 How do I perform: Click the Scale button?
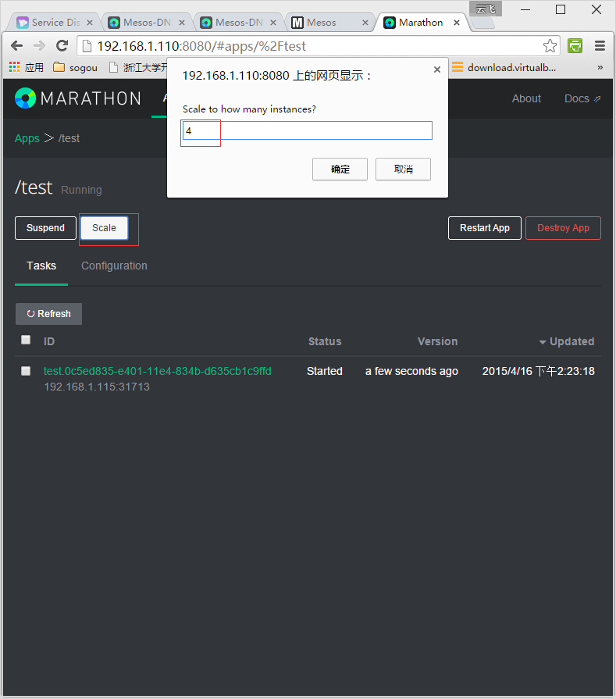(x=104, y=228)
